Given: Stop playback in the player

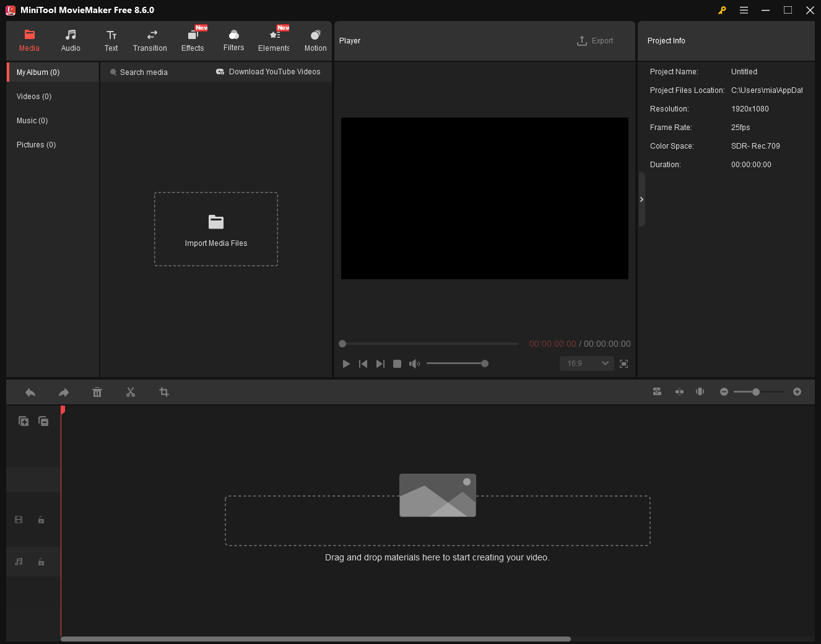Looking at the screenshot, I should (x=397, y=364).
